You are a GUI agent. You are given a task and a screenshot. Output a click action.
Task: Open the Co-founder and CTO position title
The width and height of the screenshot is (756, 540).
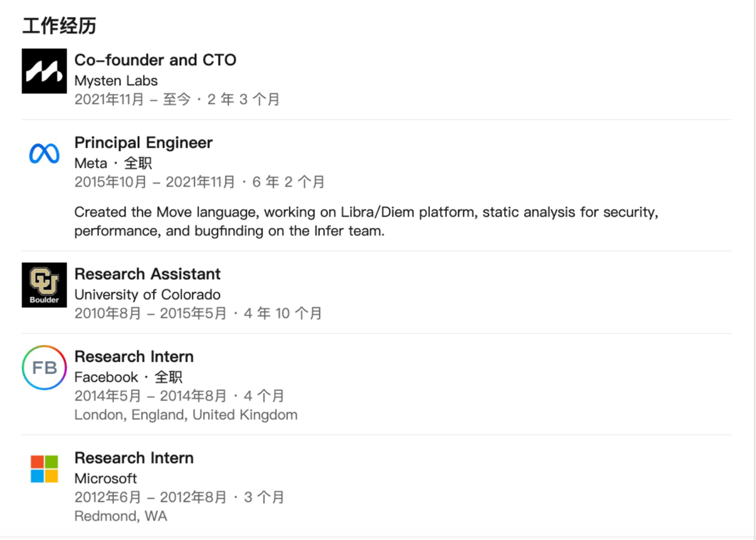(155, 60)
